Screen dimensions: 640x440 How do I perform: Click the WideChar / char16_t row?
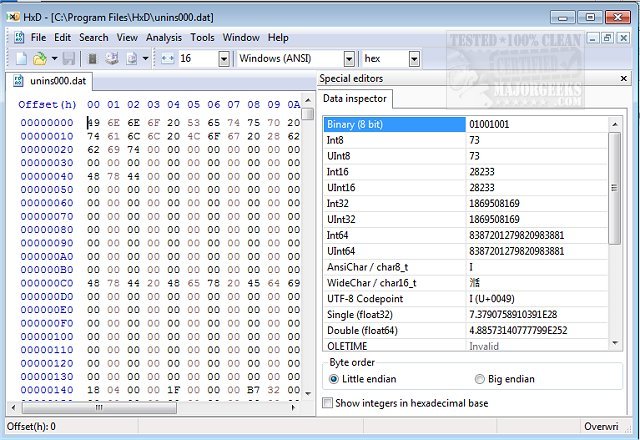click(466, 283)
